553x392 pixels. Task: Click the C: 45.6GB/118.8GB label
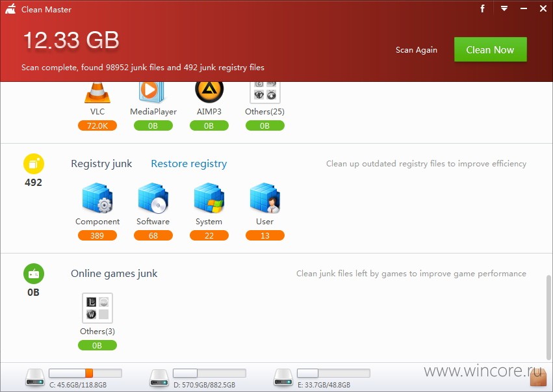[x=78, y=385]
